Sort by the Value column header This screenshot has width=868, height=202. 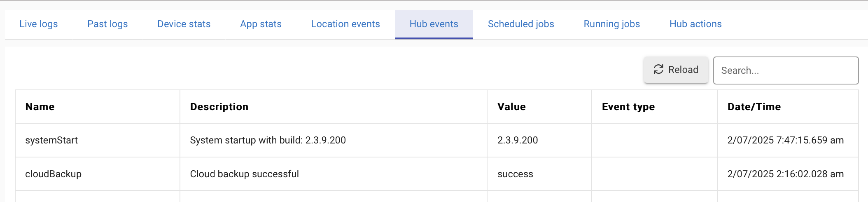tap(511, 107)
